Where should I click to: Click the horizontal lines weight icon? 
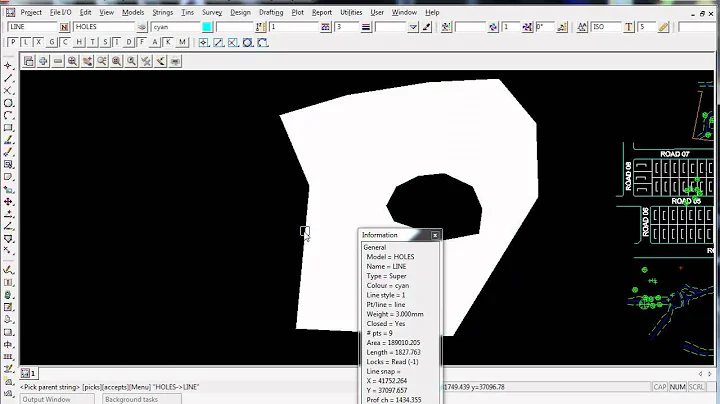[366, 27]
